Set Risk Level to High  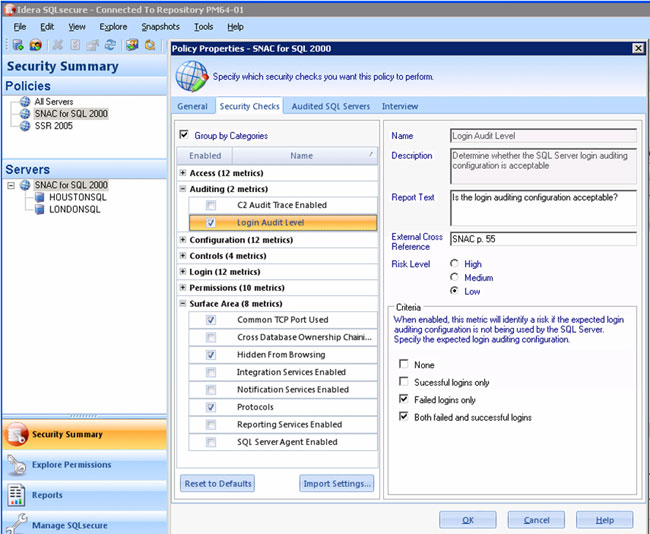[454, 263]
